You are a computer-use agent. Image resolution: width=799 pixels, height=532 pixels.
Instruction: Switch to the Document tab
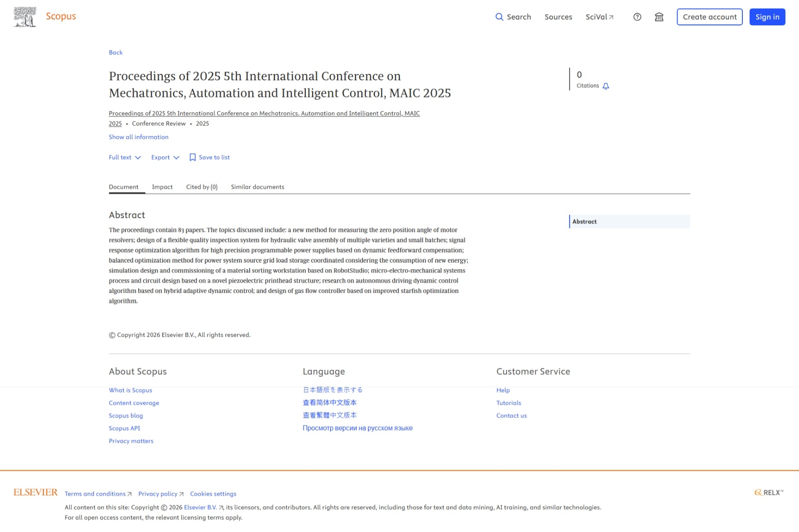click(124, 187)
